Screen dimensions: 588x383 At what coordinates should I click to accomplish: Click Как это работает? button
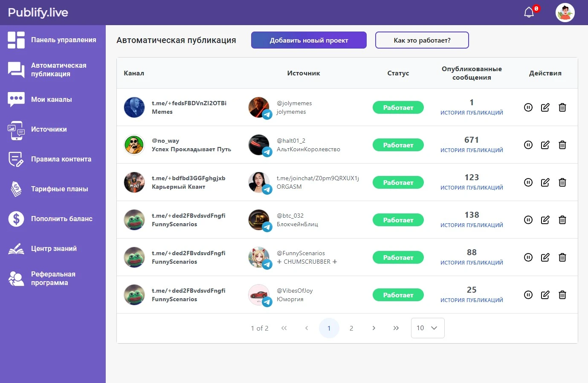[x=422, y=40]
